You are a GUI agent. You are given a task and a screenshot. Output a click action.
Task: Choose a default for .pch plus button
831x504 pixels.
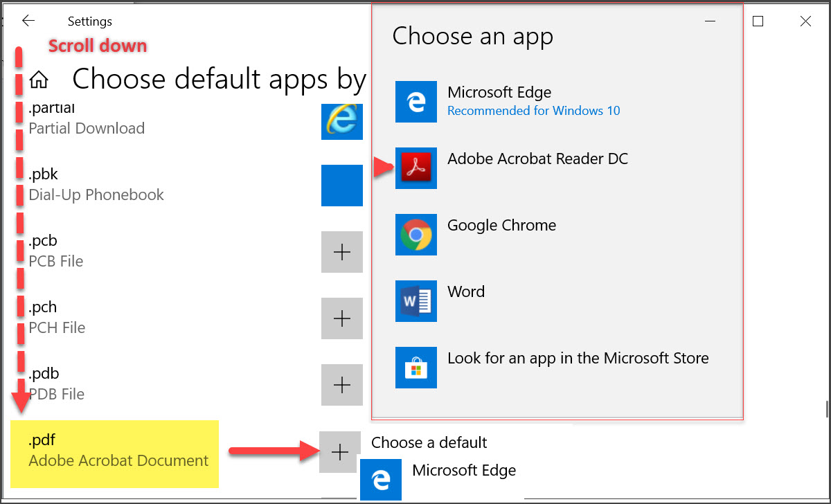342,318
